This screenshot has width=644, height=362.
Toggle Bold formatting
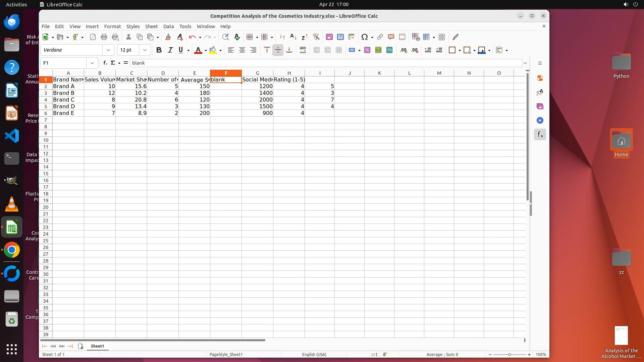(159, 50)
